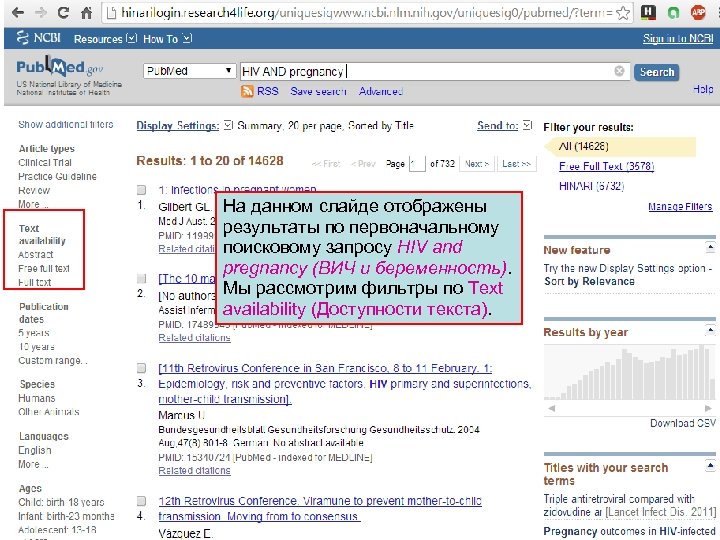Open the Advanced search link
The height and width of the screenshot is (540, 720).
[x=381, y=91]
